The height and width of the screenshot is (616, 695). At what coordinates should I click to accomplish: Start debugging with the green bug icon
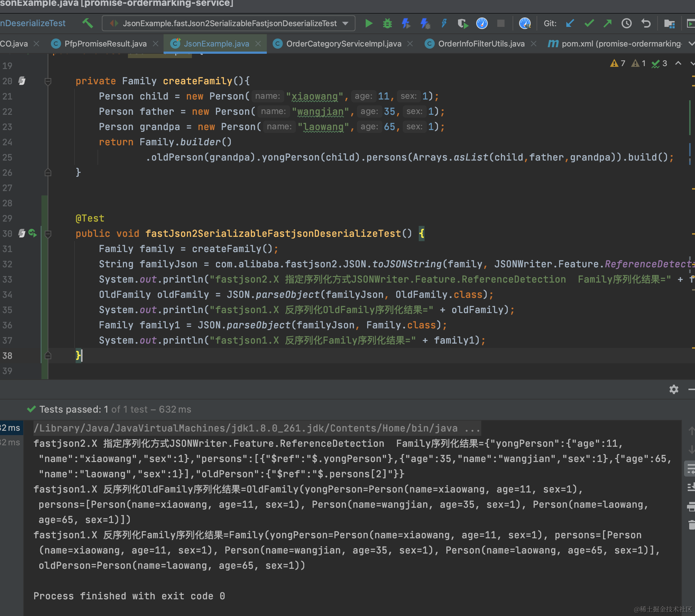(x=387, y=24)
